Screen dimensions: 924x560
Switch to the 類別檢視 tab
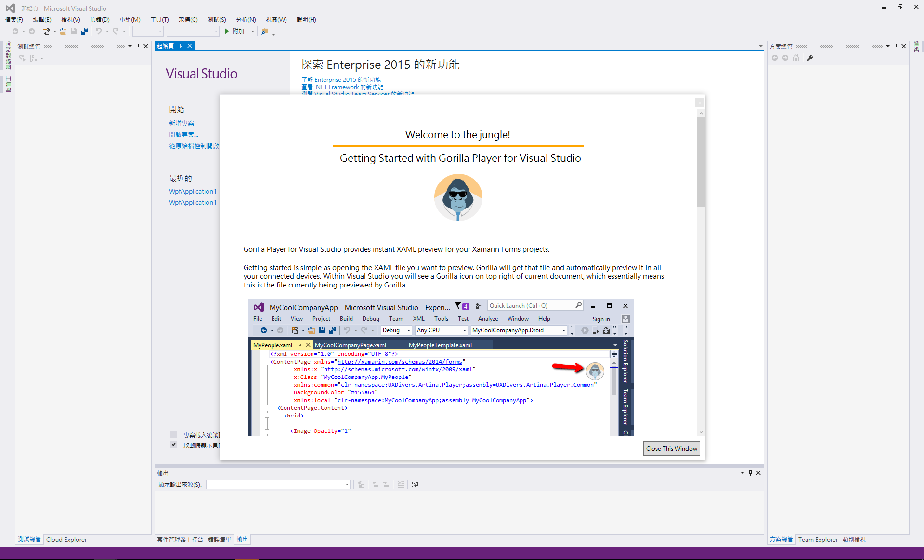[x=854, y=539]
